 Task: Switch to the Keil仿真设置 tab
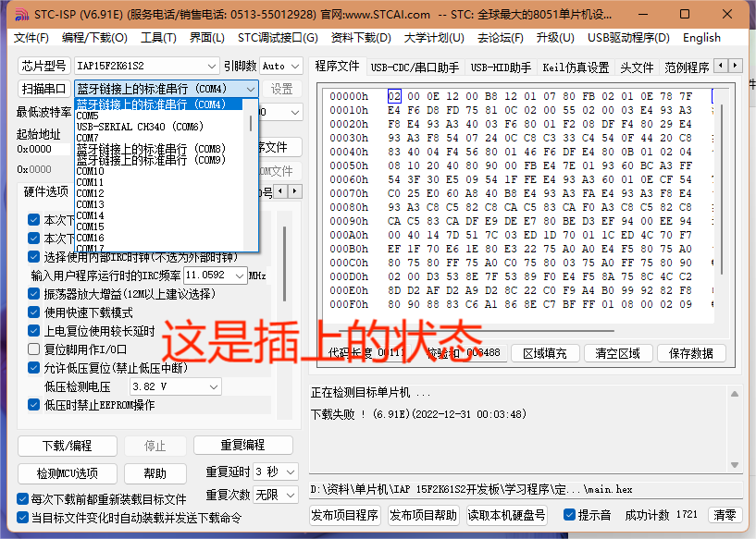pos(576,67)
